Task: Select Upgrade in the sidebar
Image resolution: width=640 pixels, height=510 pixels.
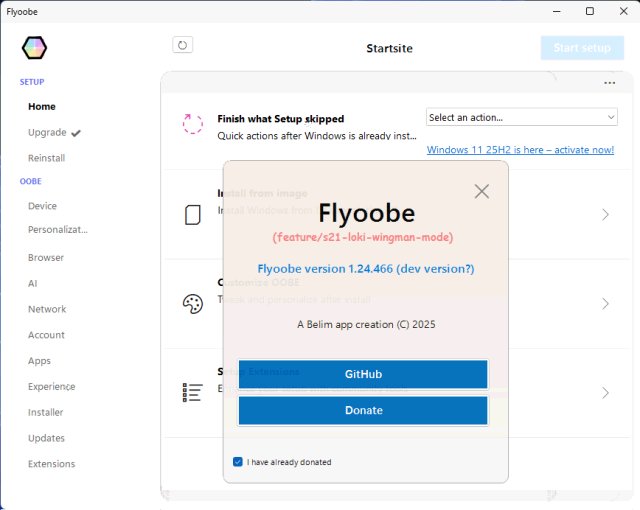Action: (x=47, y=133)
